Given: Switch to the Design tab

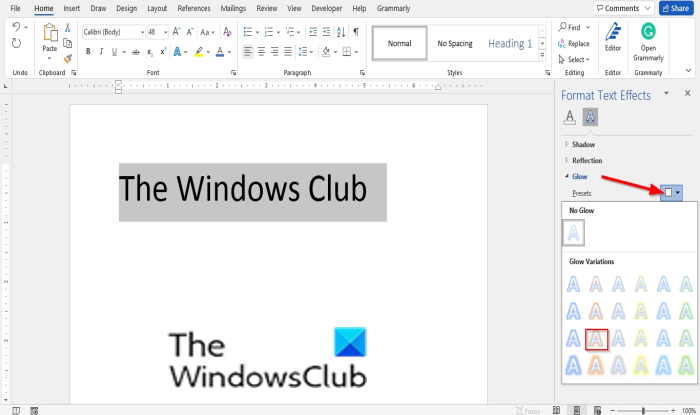Looking at the screenshot, I should (126, 8).
